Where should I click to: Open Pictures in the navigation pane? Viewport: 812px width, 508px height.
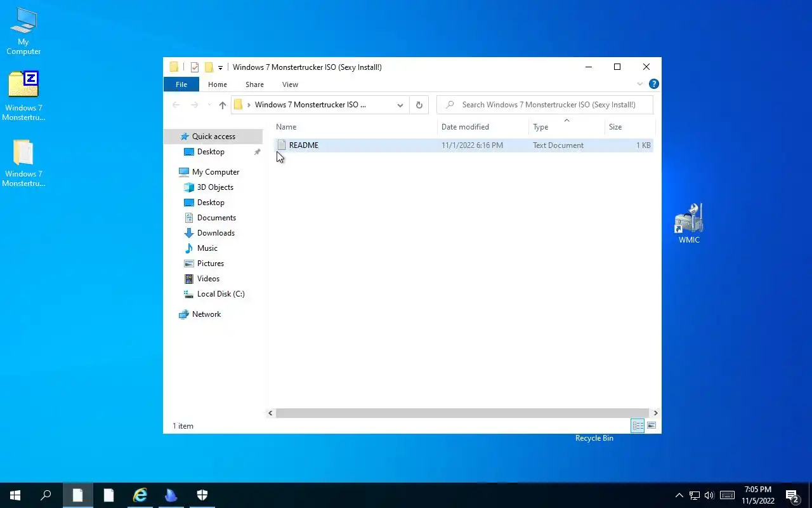pyautogui.click(x=210, y=264)
